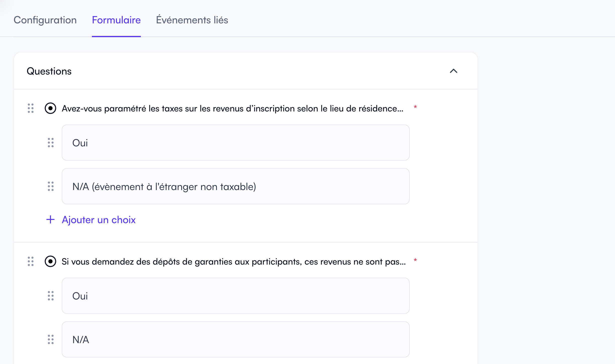615x364 pixels.
Task: Select the Formulaire tab
Action: (x=116, y=20)
